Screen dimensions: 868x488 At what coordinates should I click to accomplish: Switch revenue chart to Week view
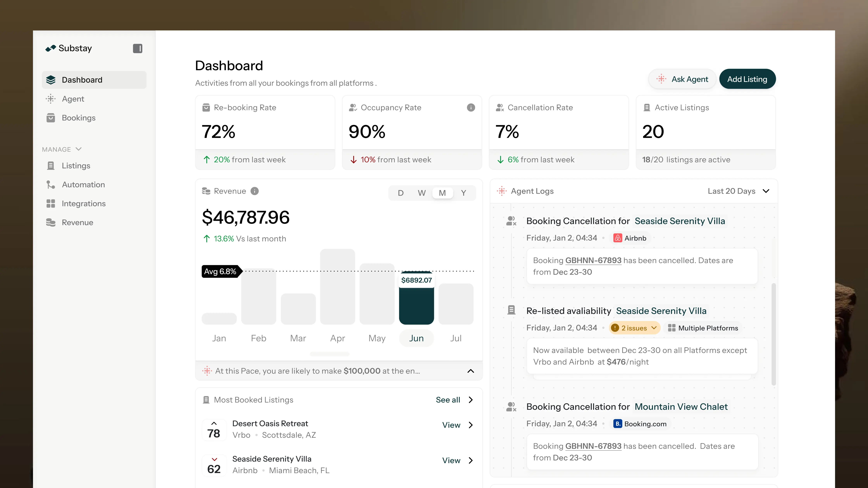click(422, 193)
